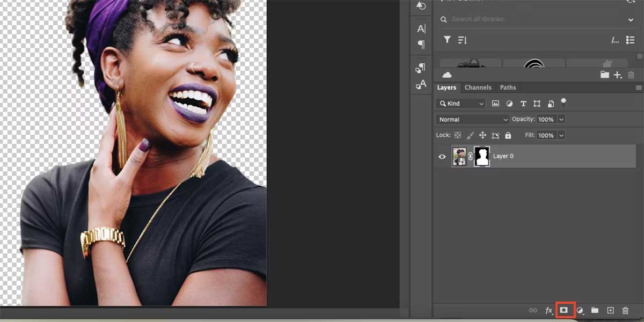Filter layers by type layers
The height and width of the screenshot is (322, 644).
[x=523, y=103]
